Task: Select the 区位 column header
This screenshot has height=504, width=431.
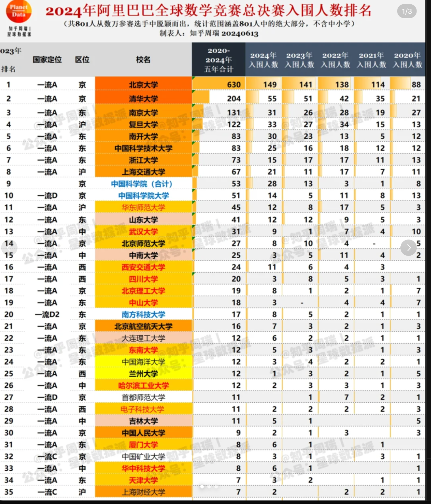Action: [x=82, y=60]
